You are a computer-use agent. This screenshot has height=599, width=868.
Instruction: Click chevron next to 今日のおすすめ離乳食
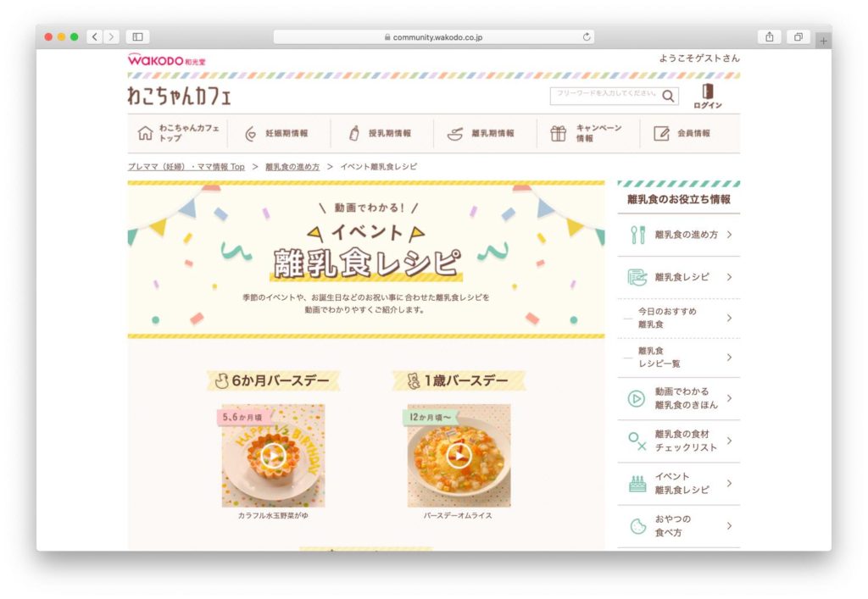[730, 318]
